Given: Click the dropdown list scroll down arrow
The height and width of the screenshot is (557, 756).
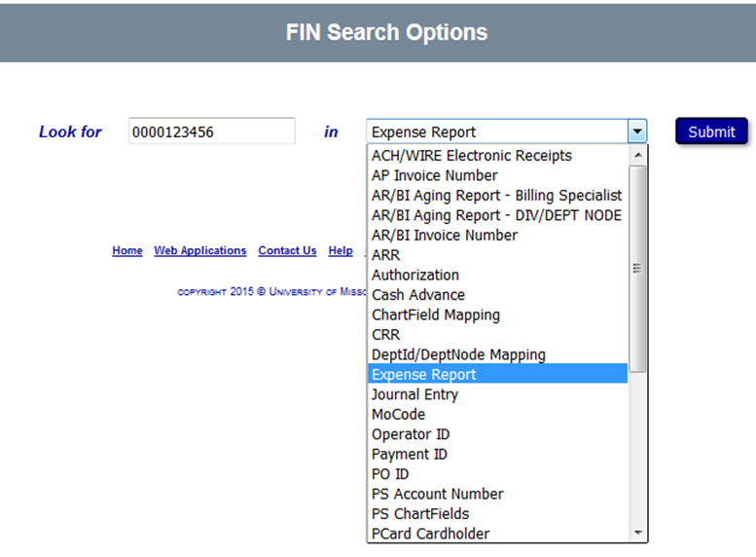Looking at the screenshot, I should click(638, 533).
